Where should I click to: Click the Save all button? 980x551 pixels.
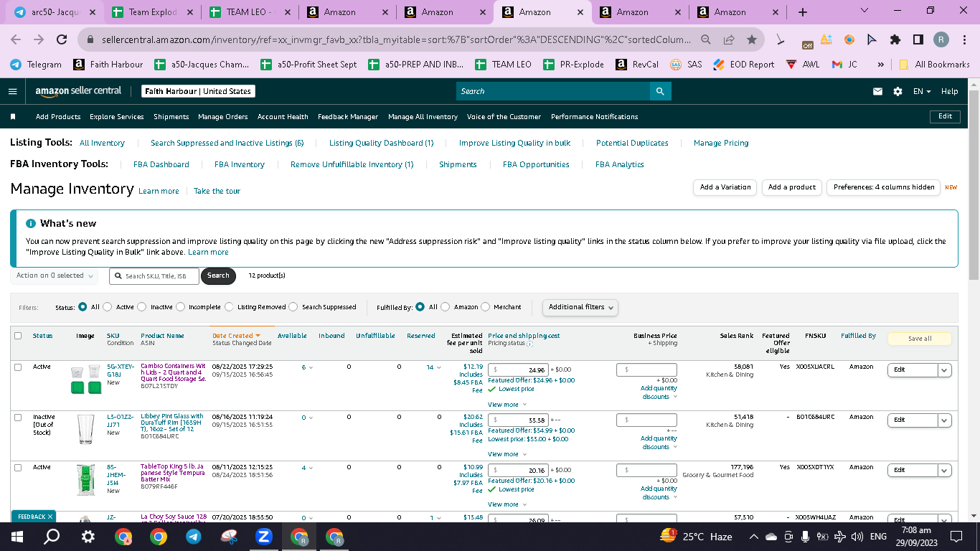click(920, 339)
